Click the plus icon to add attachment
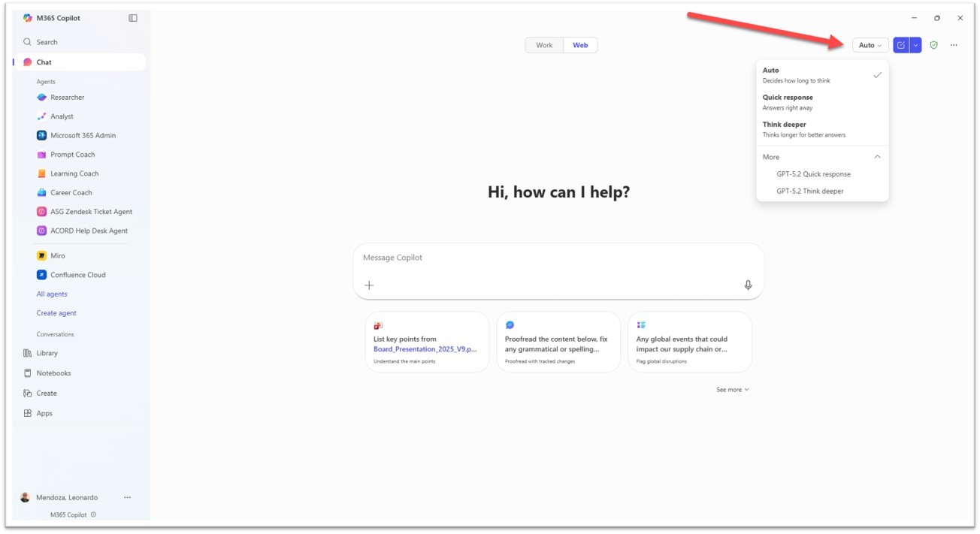Viewport: 980px width, 534px height. coord(369,285)
